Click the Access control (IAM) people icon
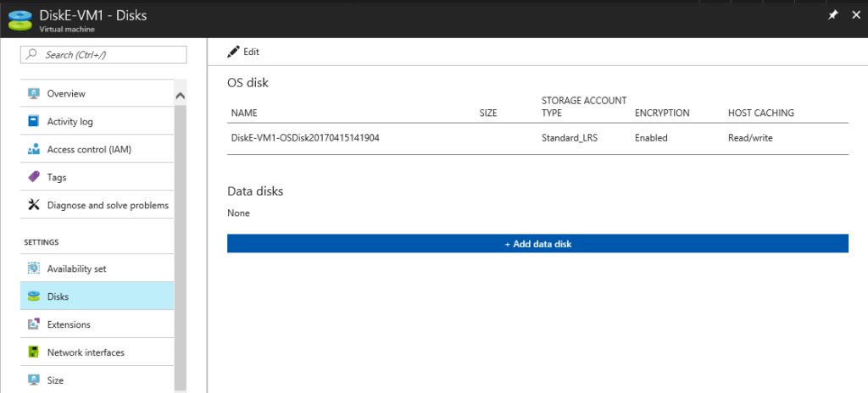 [33, 149]
